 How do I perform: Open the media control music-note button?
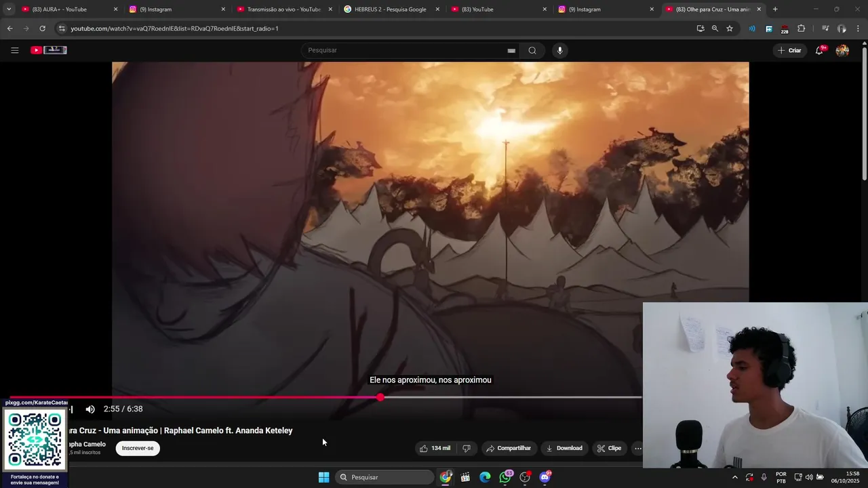click(825, 28)
